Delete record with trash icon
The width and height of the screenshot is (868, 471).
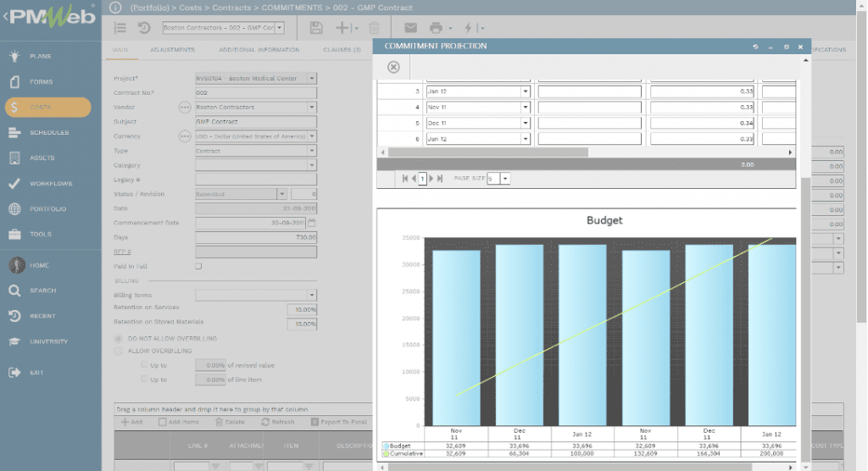pyautogui.click(x=374, y=28)
